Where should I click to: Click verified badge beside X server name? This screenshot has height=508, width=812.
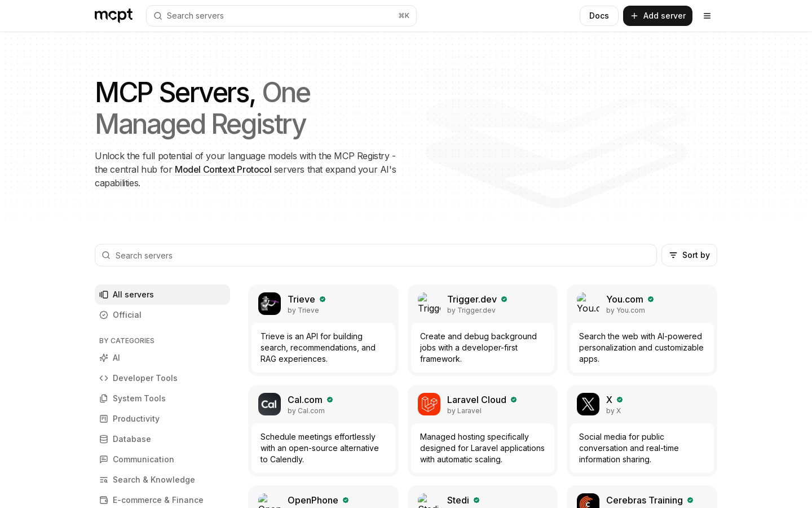click(620, 400)
